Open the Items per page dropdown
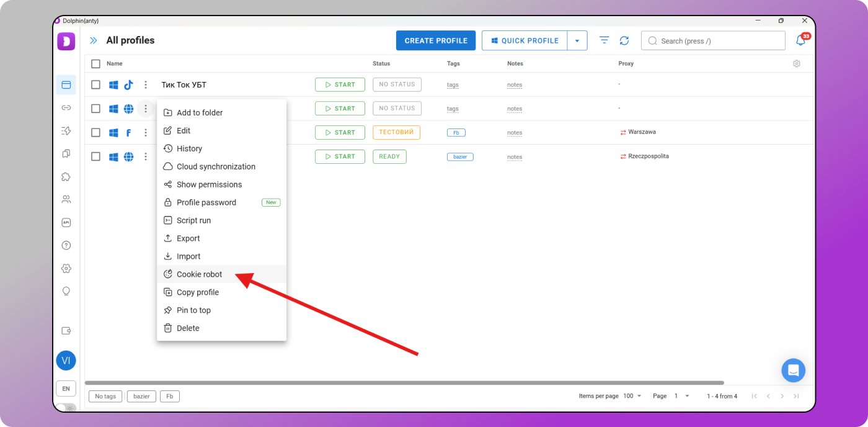Screen dimensions: 868x427 coord(632,396)
